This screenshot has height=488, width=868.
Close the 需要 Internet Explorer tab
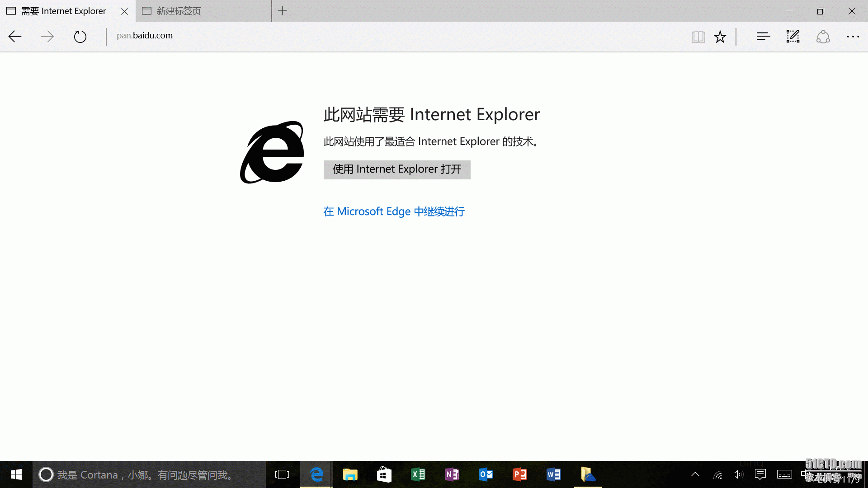[x=124, y=11]
